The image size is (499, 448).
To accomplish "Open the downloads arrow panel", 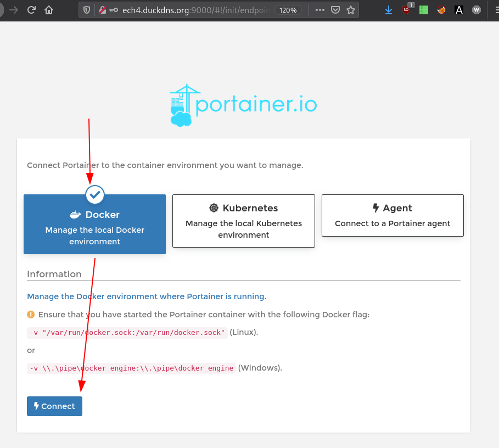I will point(389,10).
